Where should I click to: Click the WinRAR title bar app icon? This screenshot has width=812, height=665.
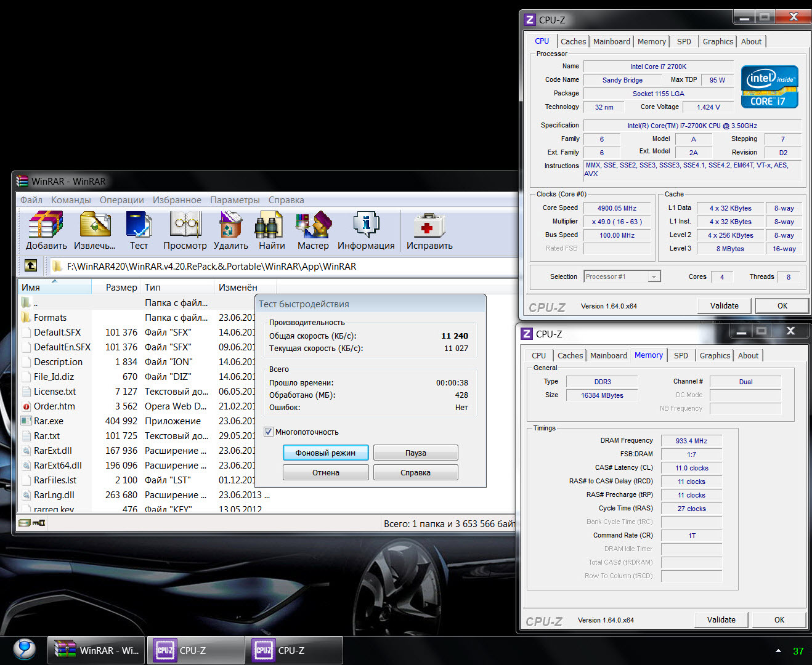23,181
